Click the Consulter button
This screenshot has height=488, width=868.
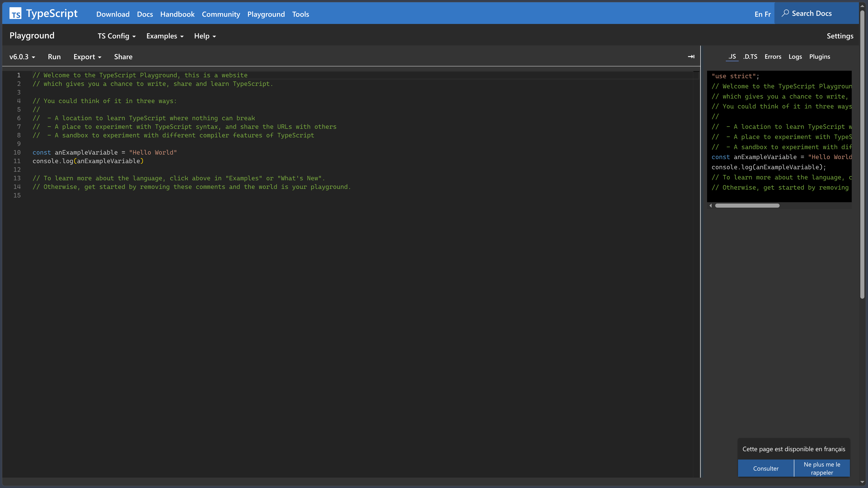766,468
